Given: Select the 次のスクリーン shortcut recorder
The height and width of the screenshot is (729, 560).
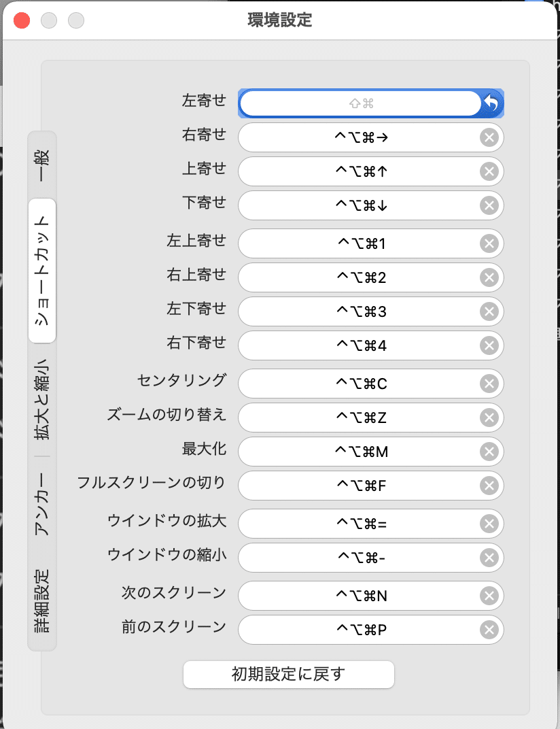Looking at the screenshot, I should point(360,596).
